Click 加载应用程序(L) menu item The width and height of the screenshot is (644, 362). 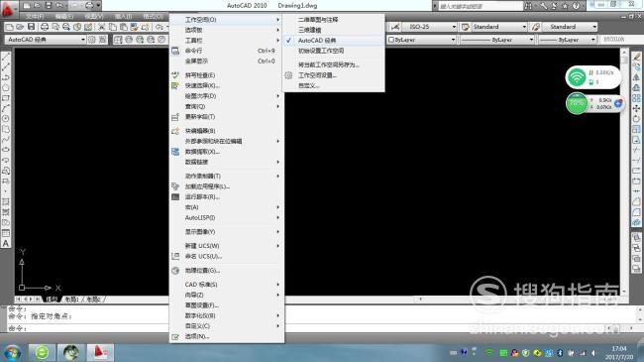tap(226, 186)
